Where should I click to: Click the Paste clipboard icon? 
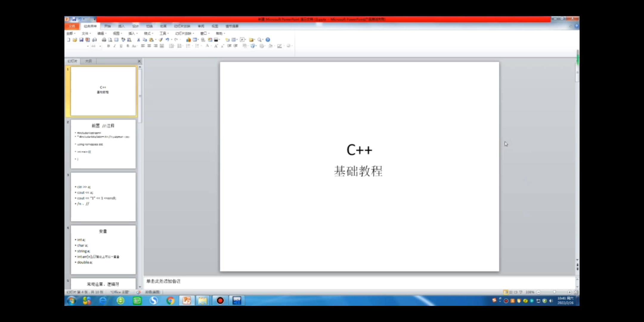pyautogui.click(x=151, y=40)
